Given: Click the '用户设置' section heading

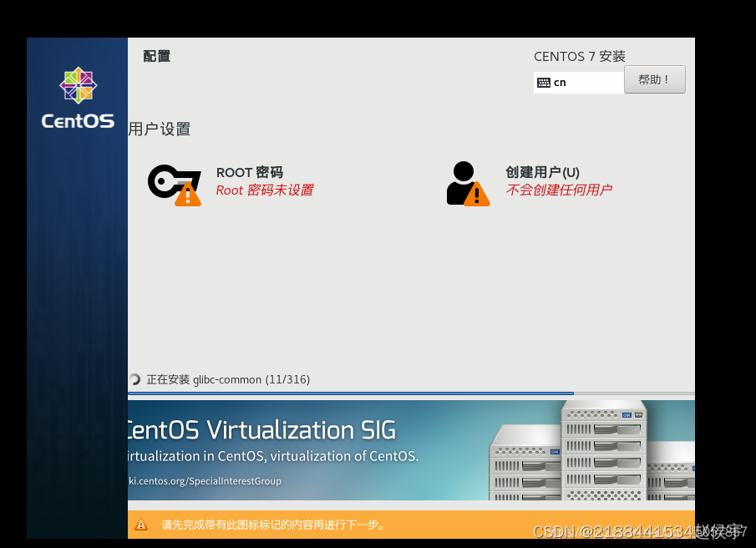Looking at the screenshot, I should pyautogui.click(x=160, y=129).
